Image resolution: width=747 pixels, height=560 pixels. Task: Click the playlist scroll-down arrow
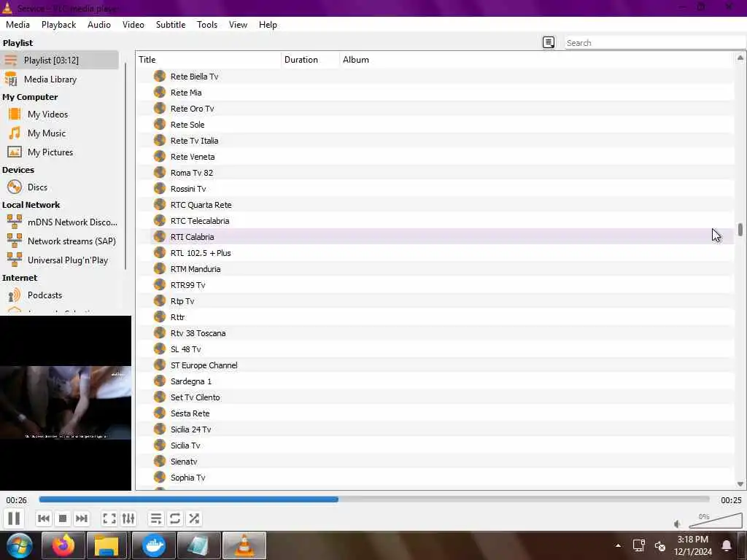(x=740, y=484)
